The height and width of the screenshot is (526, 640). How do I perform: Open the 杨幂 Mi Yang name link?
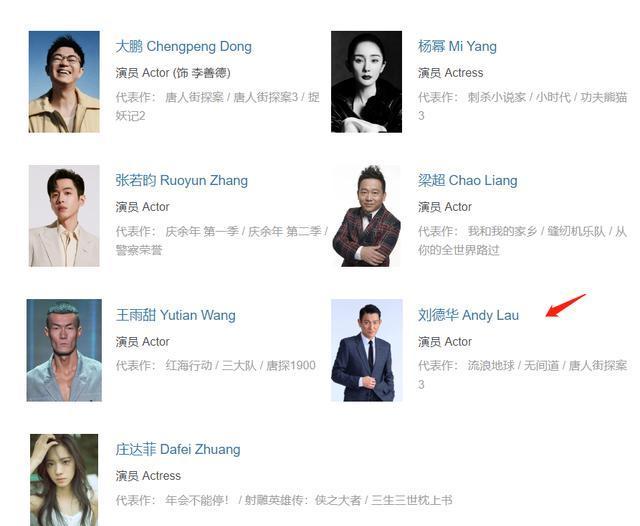(457, 47)
